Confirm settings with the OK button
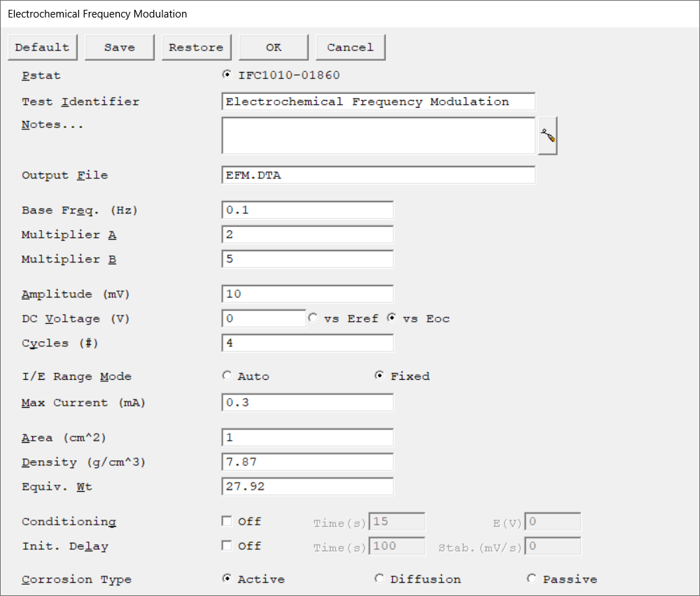 pyautogui.click(x=273, y=48)
